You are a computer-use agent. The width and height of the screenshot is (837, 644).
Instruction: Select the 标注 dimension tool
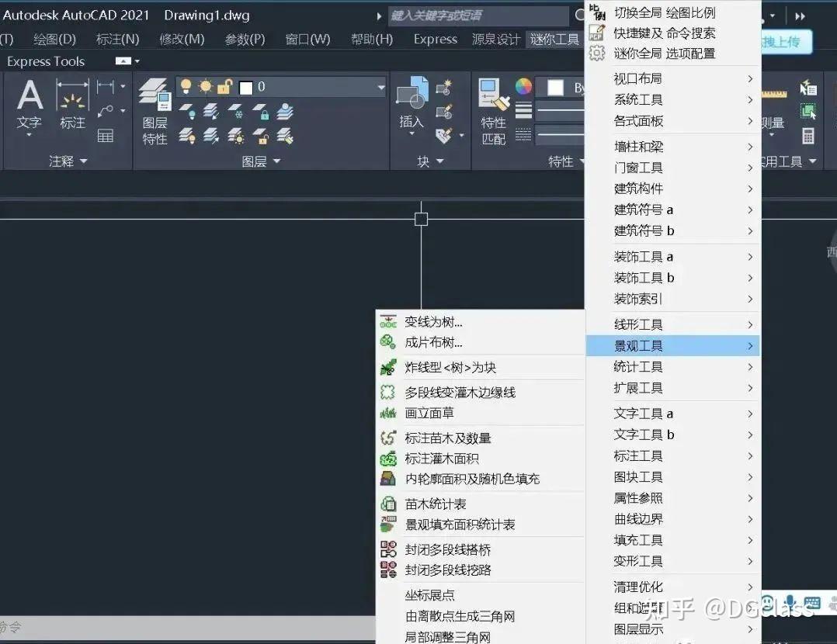(x=73, y=105)
